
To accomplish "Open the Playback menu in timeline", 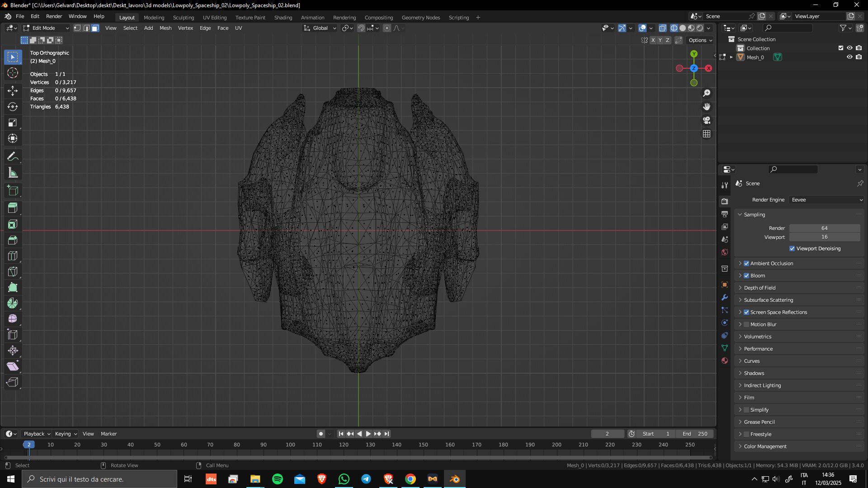I will tap(37, 434).
